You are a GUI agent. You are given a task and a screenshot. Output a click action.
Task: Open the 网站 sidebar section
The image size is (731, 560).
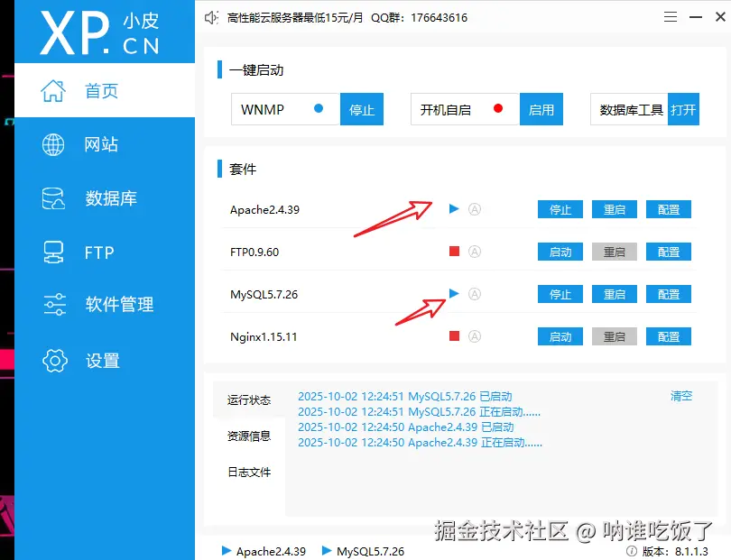point(105,144)
